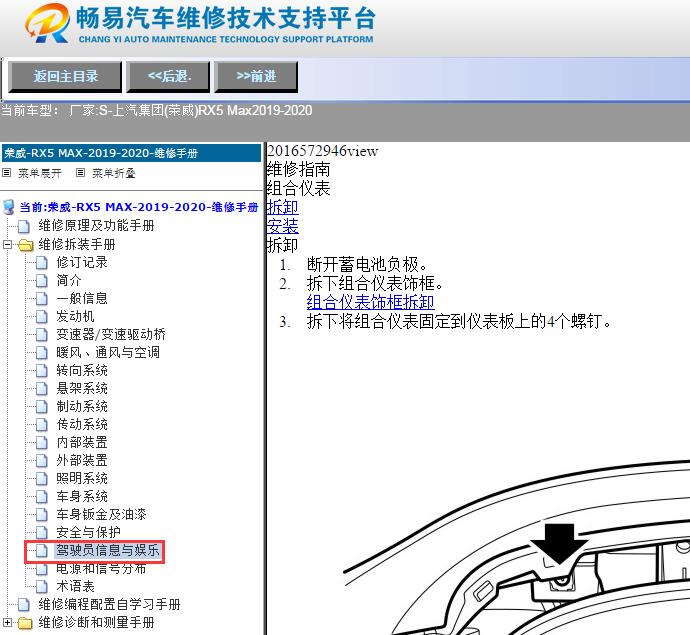This screenshot has height=635, width=690.
Task: Open 制动系统 section
Action: point(82,406)
